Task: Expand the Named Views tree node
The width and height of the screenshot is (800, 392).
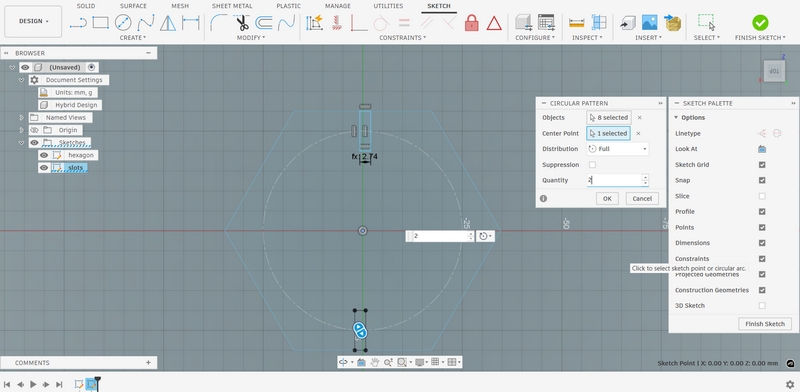Action: 21,117
